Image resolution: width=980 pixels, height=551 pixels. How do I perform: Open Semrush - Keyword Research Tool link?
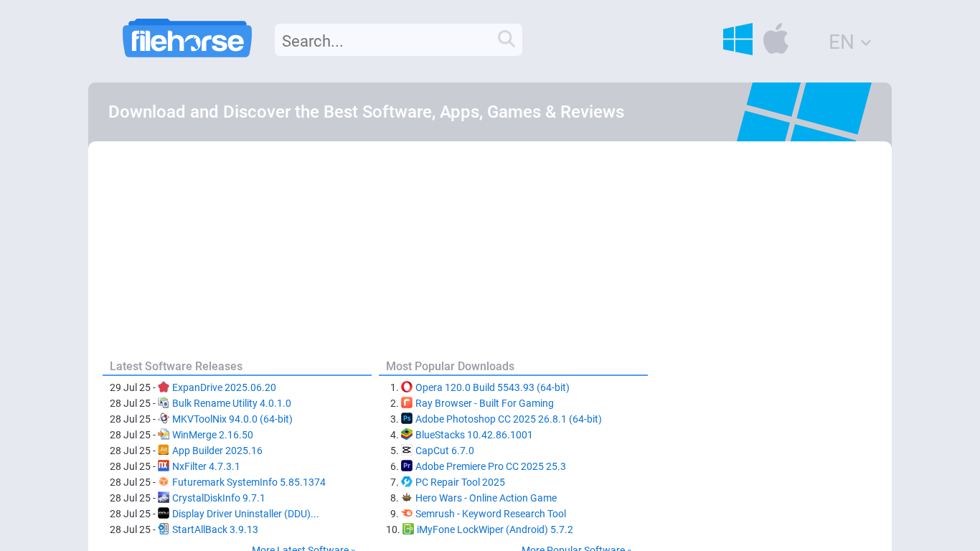click(x=491, y=514)
